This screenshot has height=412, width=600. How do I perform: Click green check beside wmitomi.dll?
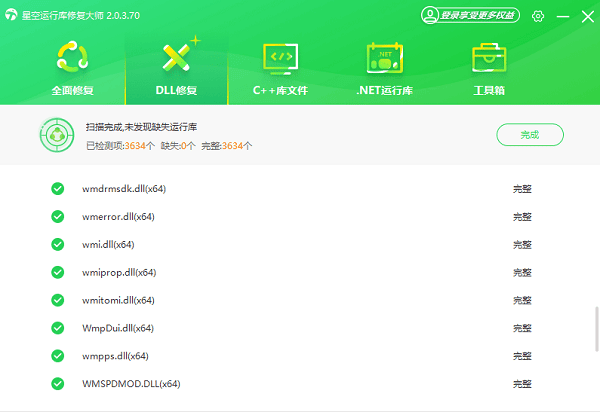(58, 300)
